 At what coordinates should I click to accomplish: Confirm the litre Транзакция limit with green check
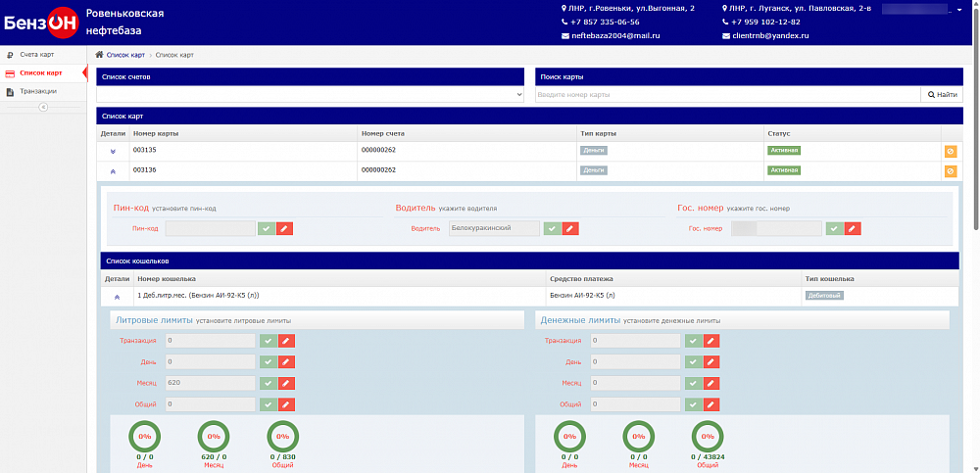[269, 341]
